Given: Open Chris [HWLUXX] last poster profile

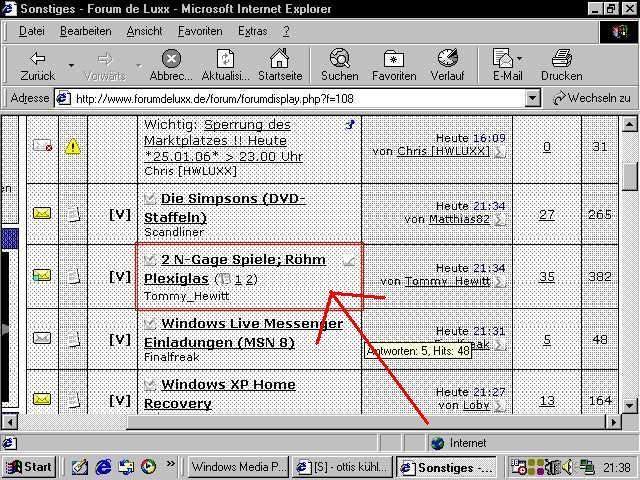Looking at the screenshot, I should (x=443, y=151).
